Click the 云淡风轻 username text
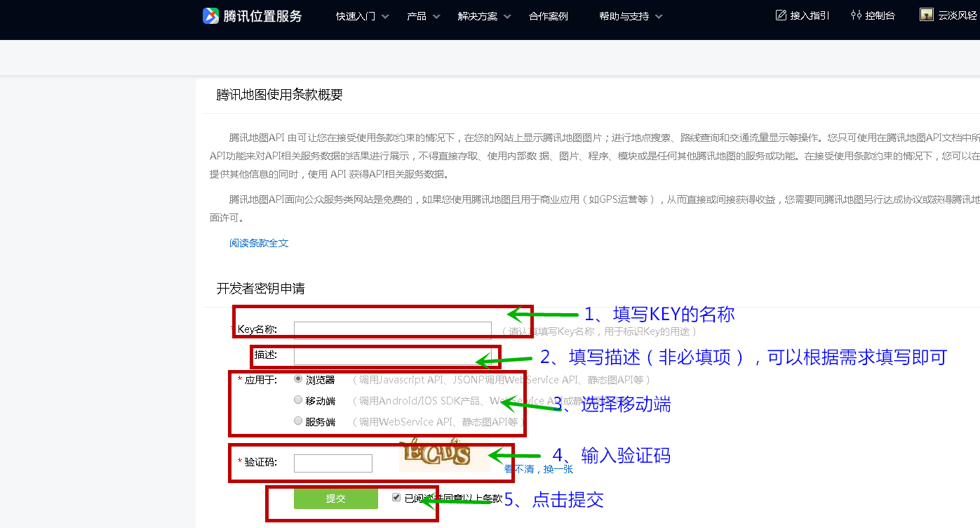 point(958,15)
